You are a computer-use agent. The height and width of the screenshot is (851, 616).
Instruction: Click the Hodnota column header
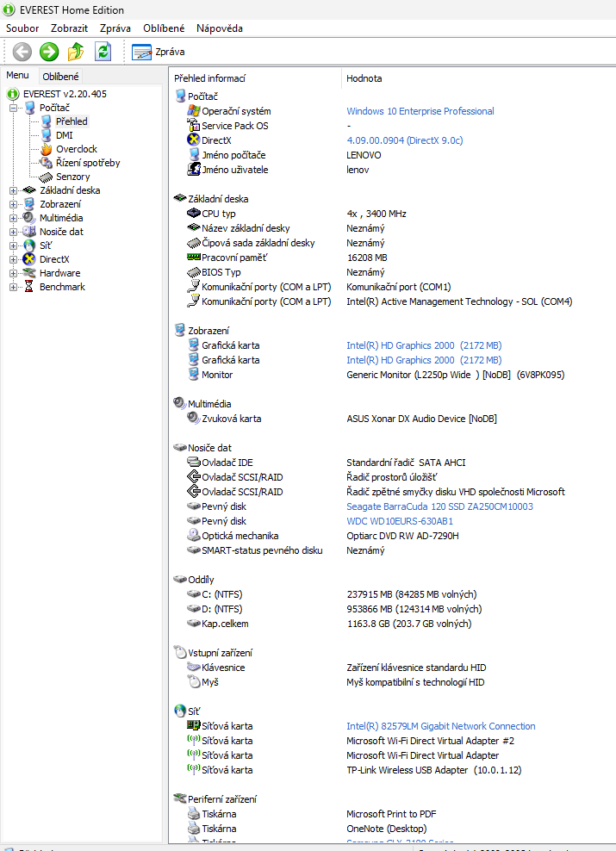click(x=364, y=78)
